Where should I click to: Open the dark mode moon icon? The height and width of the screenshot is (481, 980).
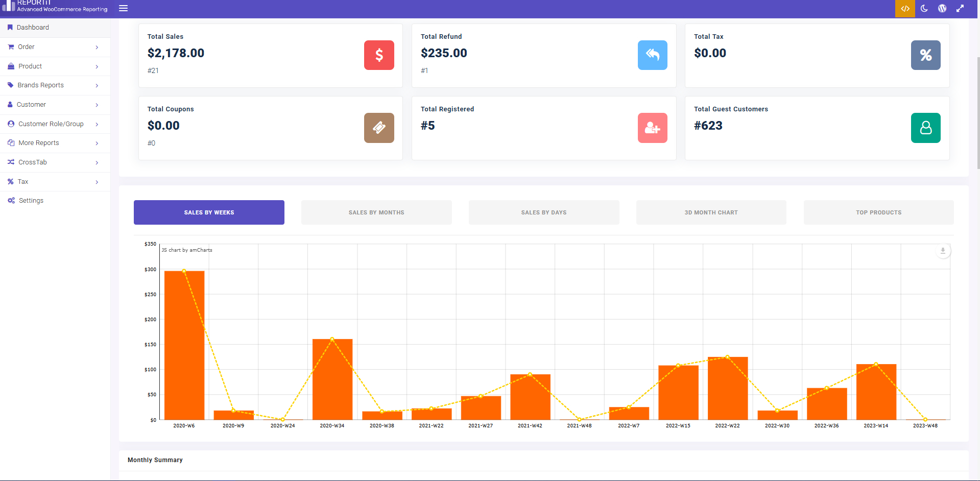pos(924,8)
